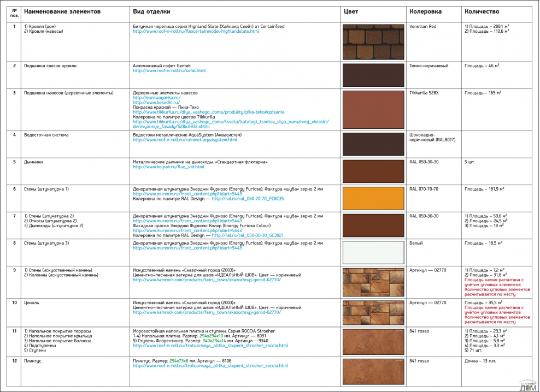Click the Количество column header

[x=482, y=11]
